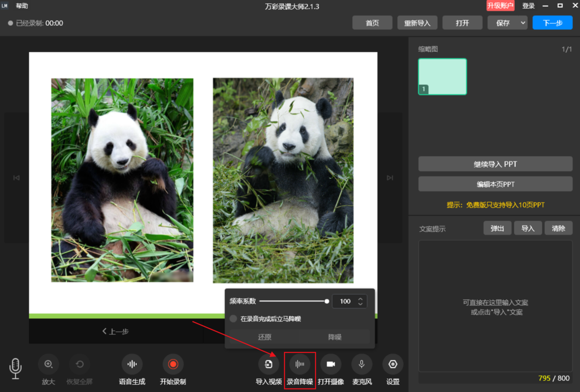Open the 帮助 menu
580x392 pixels.
point(22,6)
